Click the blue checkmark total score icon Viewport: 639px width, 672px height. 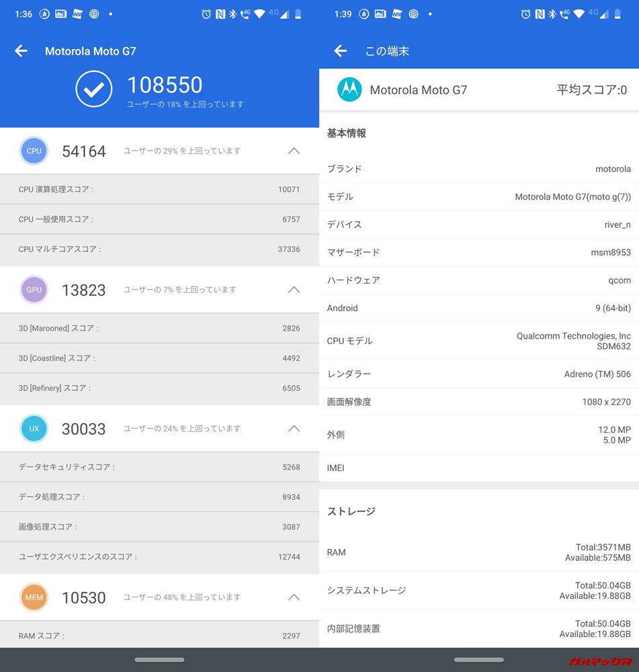(93, 88)
